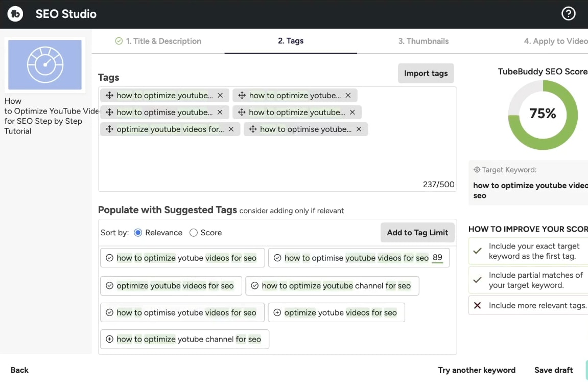Screen dimensions: 588x382
Task: Click check icon beside 'Include partial matches'
Action: [477, 280]
